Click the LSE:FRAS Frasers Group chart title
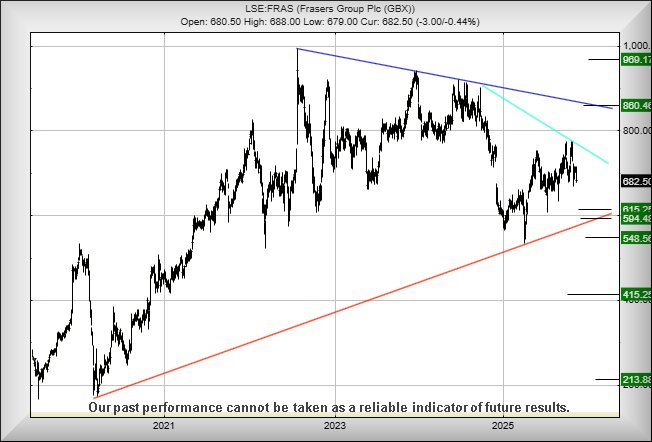 tap(326, 8)
